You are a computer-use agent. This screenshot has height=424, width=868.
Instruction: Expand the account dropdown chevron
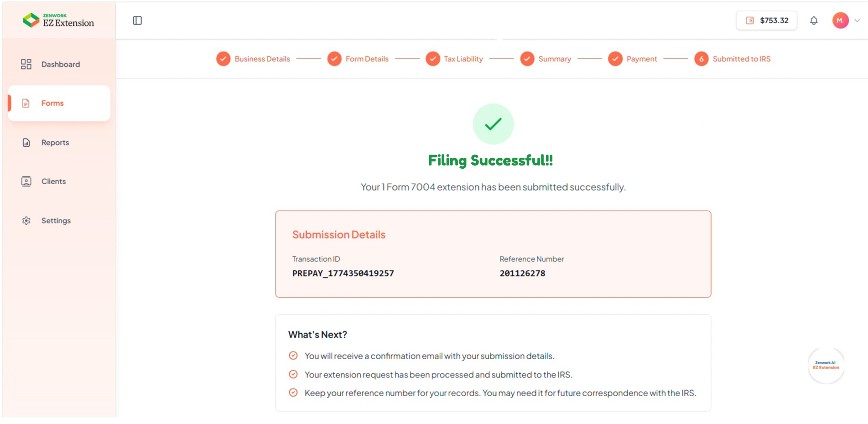coord(857,21)
